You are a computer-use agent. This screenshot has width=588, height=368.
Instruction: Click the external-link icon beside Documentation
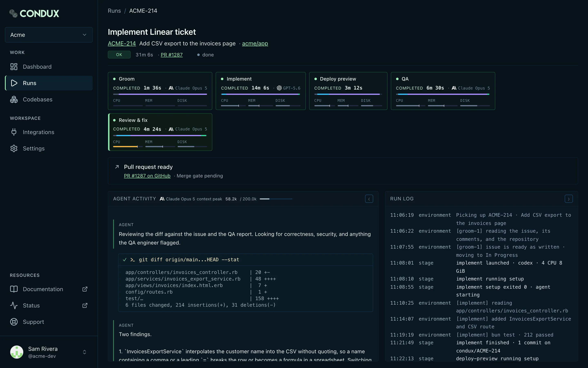click(x=85, y=289)
